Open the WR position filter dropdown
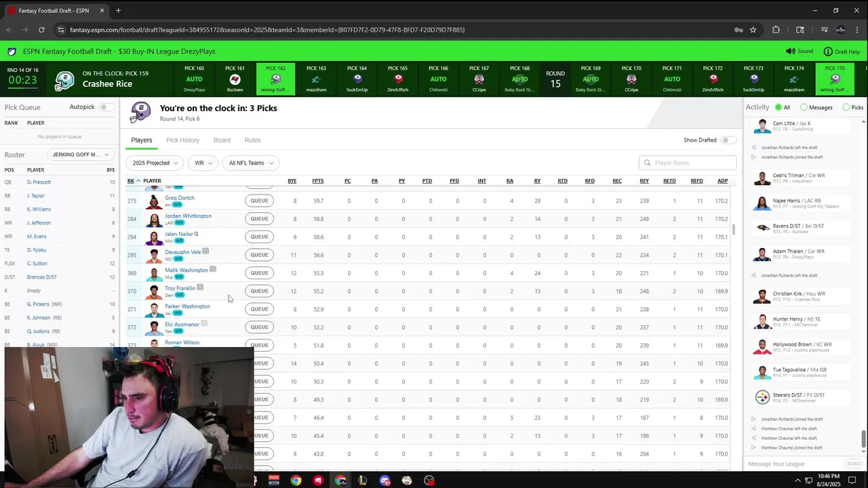868x488 pixels. click(203, 163)
